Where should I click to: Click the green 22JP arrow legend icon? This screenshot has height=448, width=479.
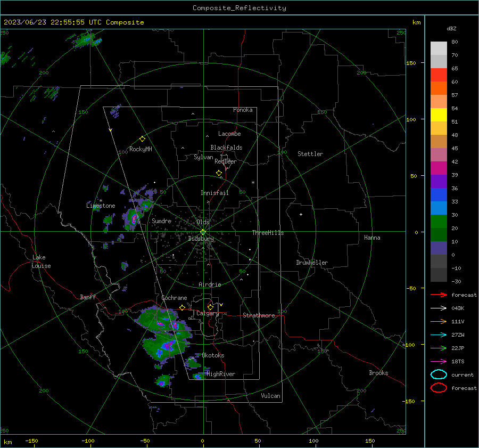click(x=439, y=348)
